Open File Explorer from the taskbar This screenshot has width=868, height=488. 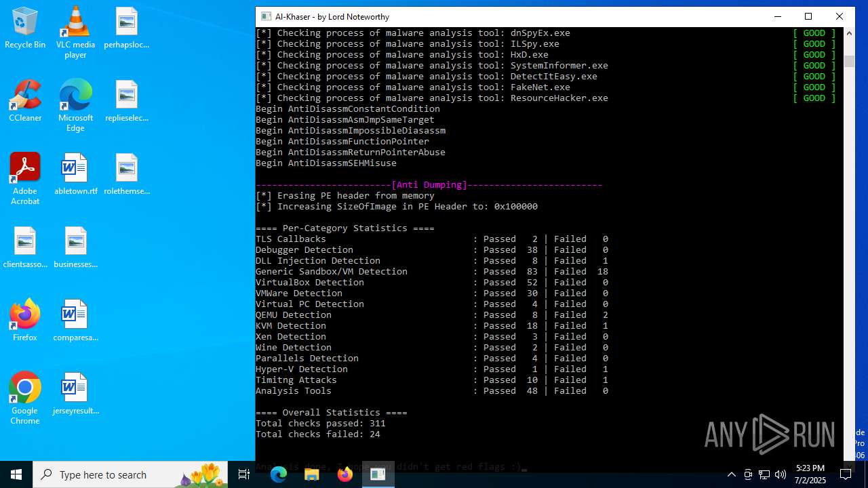(x=312, y=474)
